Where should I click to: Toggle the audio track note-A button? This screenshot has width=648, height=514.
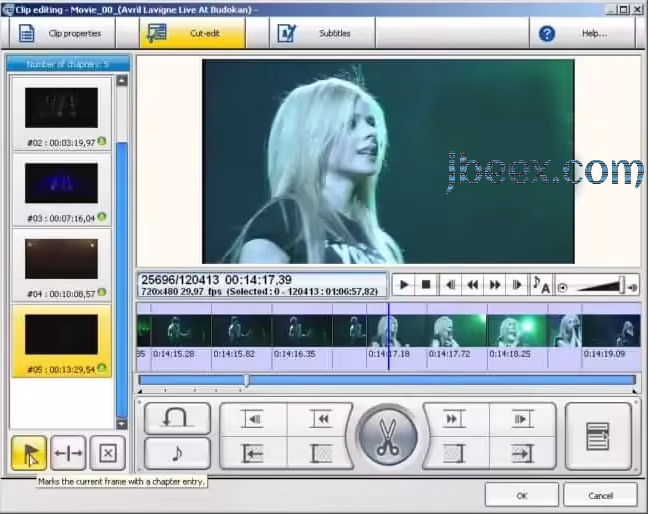541,285
